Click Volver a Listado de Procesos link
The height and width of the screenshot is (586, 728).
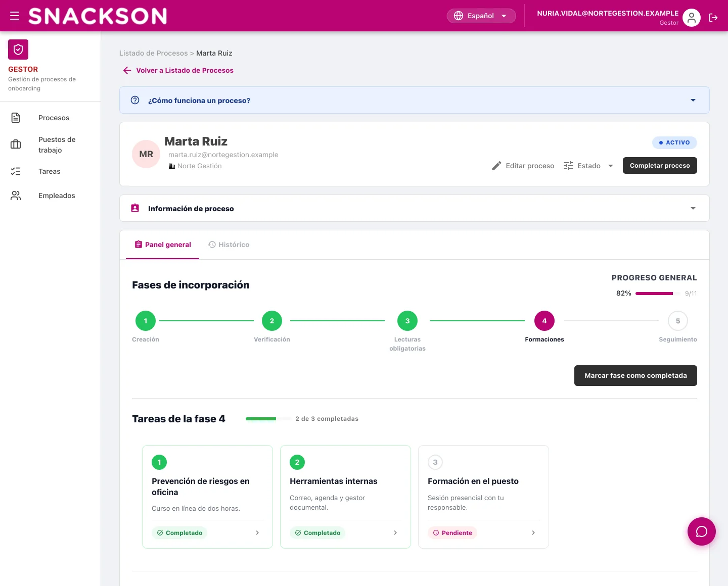tap(178, 70)
